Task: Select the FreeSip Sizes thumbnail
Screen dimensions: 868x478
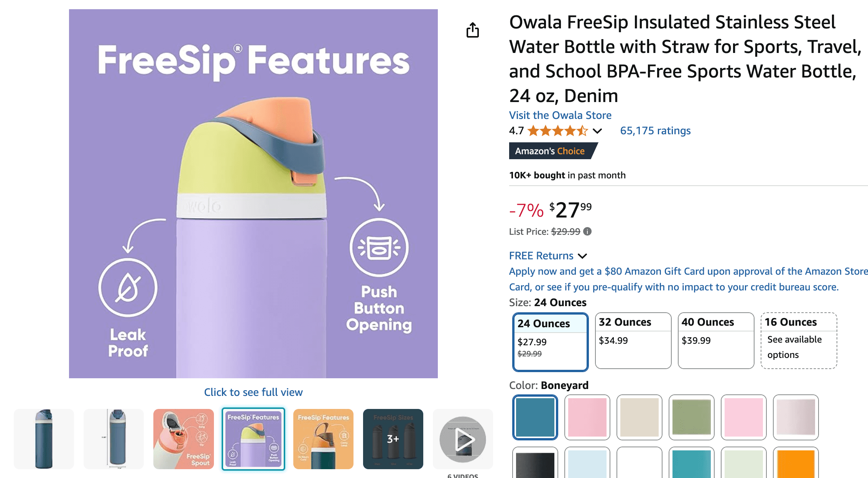Action: pyautogui.click(x=393, y=439)
